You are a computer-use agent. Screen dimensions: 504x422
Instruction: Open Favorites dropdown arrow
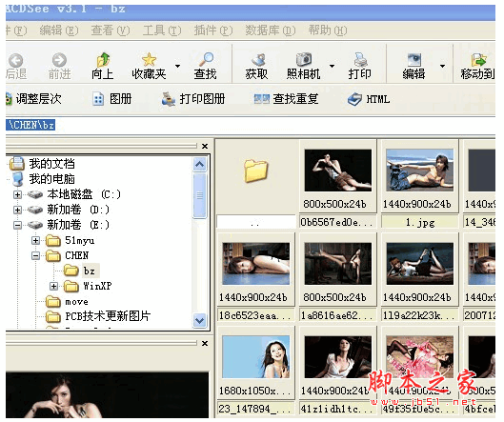coord(177,67)
